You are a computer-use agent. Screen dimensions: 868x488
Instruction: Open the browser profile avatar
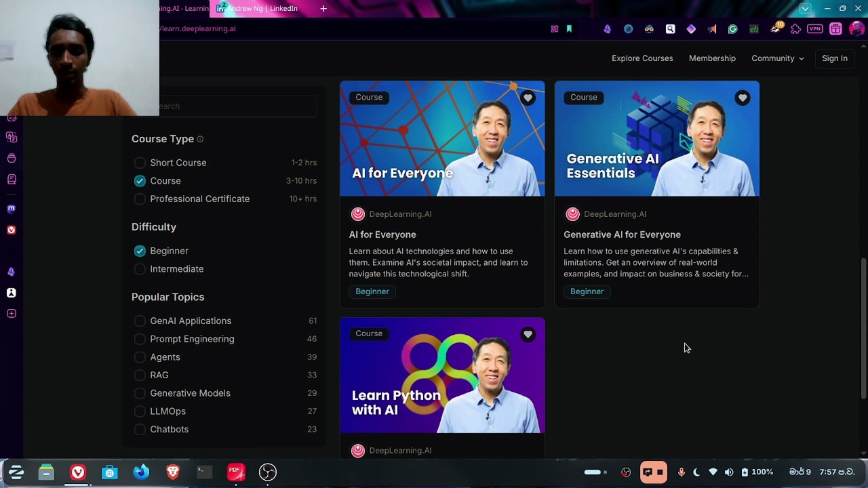tap(856, 29)
